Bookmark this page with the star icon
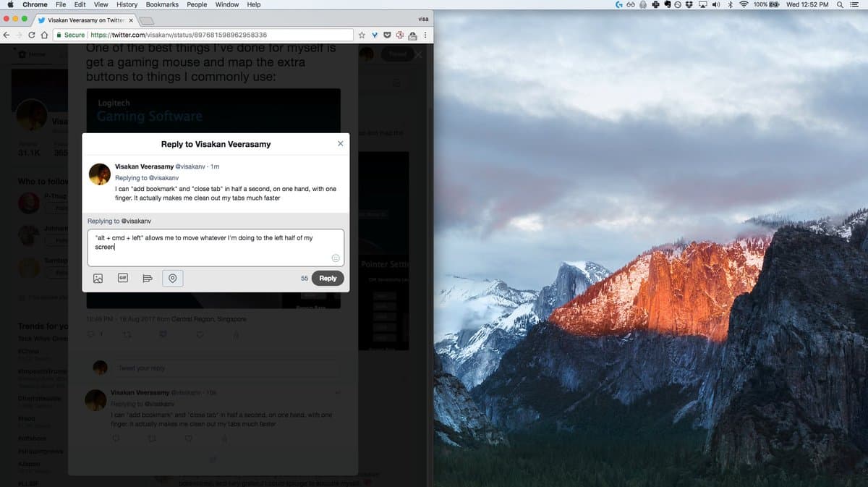The width and height of the screenshot is (868, 487). [x=362, y=35]
